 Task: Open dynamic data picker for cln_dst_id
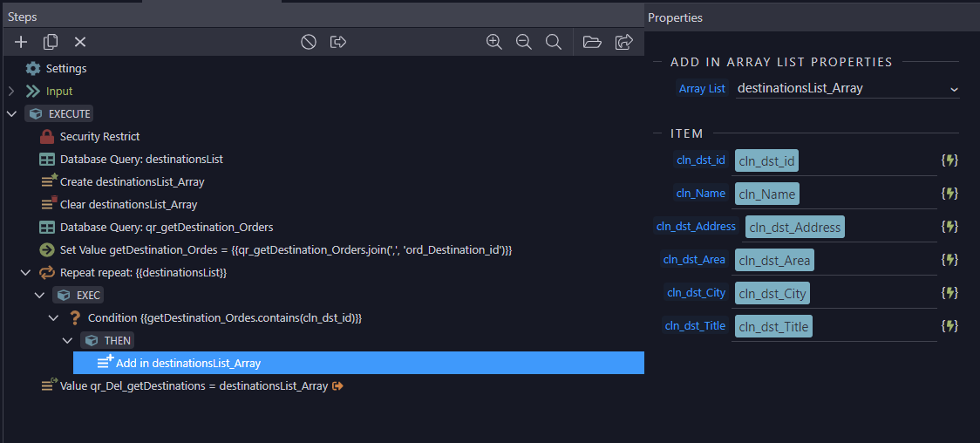pyautogui.click(x=949, y=160)
